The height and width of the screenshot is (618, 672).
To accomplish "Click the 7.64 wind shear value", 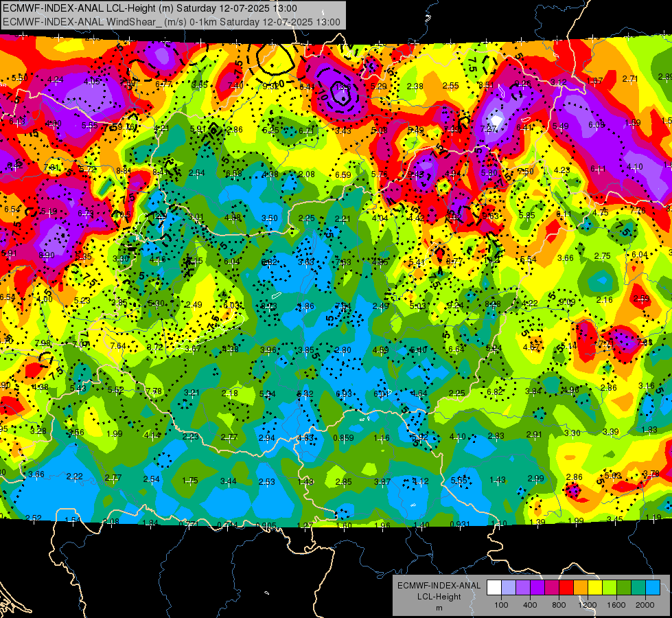I will (x=118, y=346).
